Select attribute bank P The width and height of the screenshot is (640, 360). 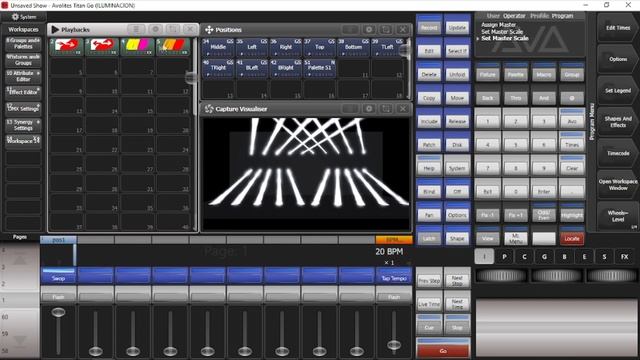[x=504, y=257]
